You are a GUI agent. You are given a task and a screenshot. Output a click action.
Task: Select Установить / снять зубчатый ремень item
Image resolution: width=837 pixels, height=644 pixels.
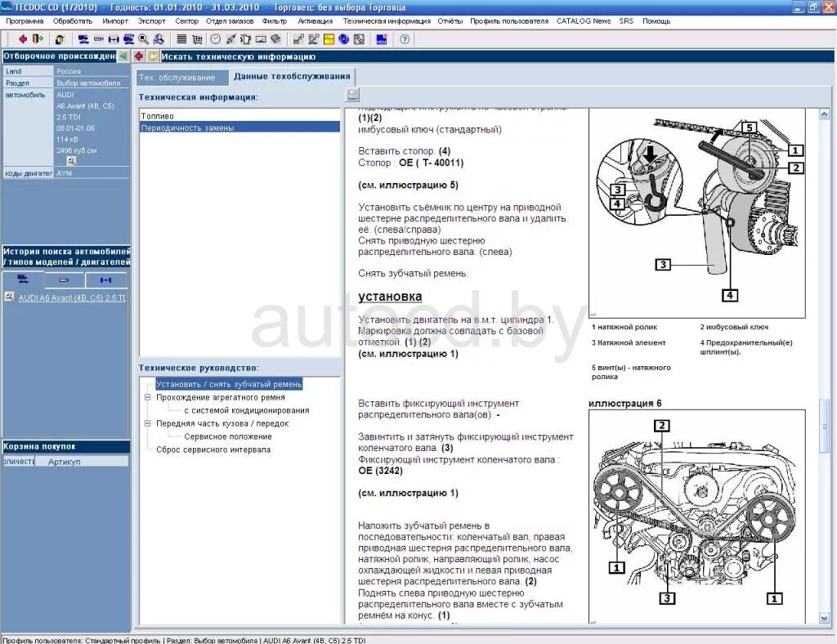click(x=229, y=384)
